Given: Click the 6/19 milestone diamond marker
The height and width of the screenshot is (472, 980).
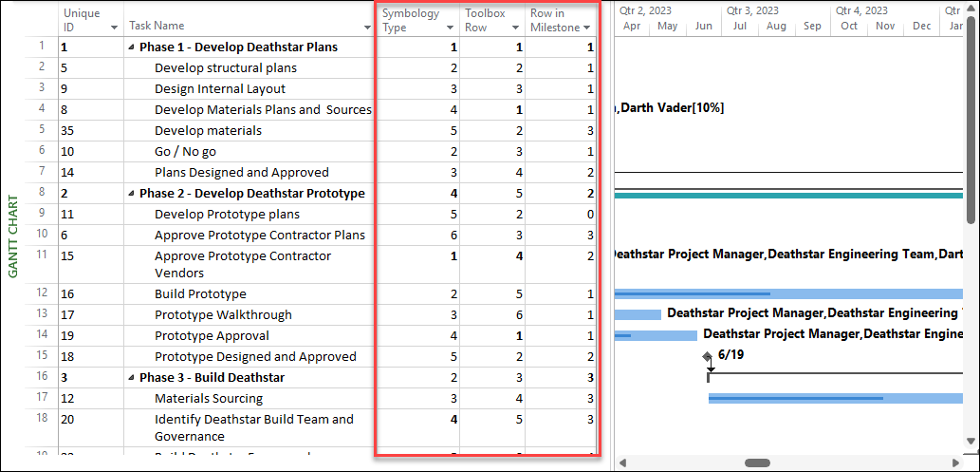Looking at the screenshot, I should [x=706, y=356].
